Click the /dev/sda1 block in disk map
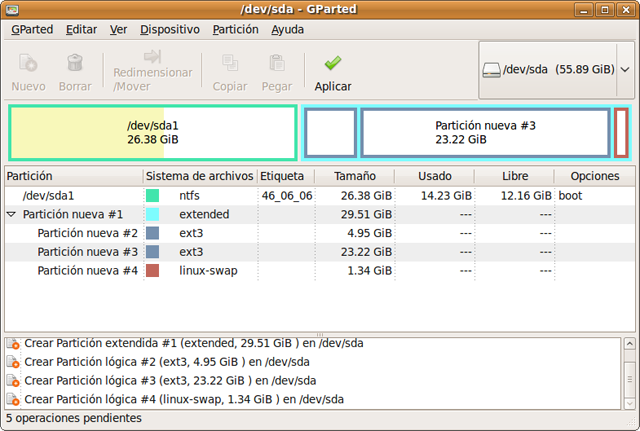The height and width of the screenshot is (431, 640). click(152, 133)
